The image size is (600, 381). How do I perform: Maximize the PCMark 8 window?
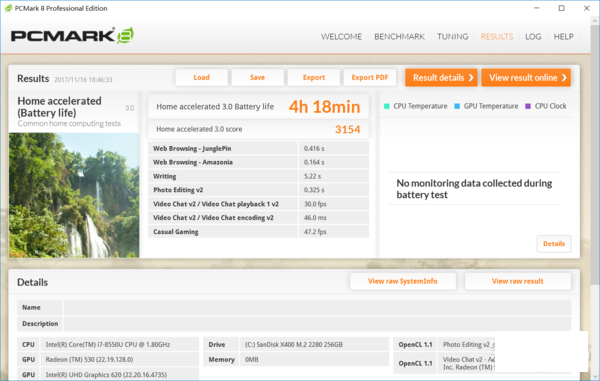[x=561, y=8]
